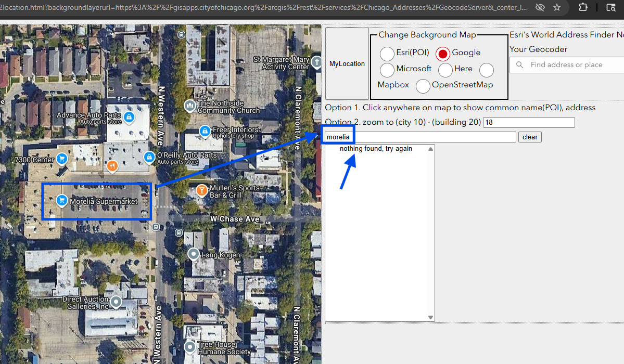Click the transit stop marker north of Northside Church
The width and height of the screenshot is (624, 364).
[182, 35]
